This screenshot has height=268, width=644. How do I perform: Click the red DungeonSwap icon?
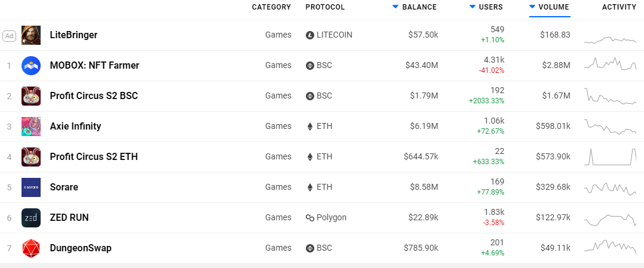coord(31,248)
